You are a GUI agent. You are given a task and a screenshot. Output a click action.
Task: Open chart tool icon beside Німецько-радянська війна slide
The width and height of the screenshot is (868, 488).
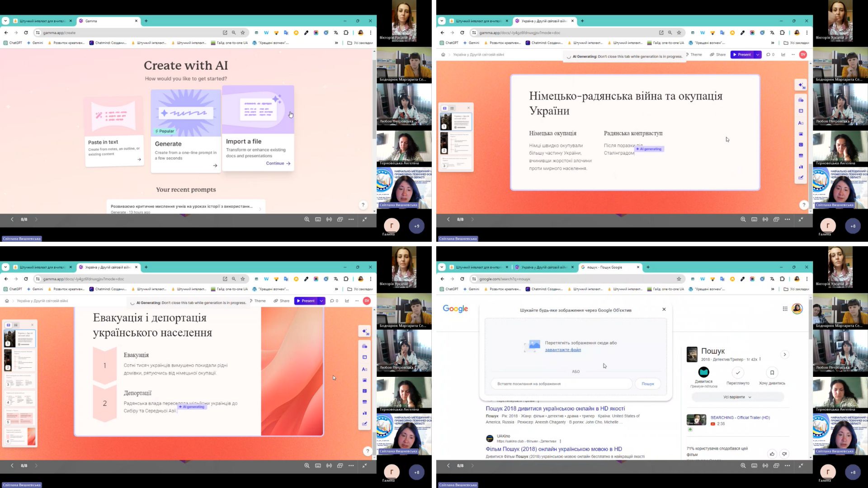(801, 167)
